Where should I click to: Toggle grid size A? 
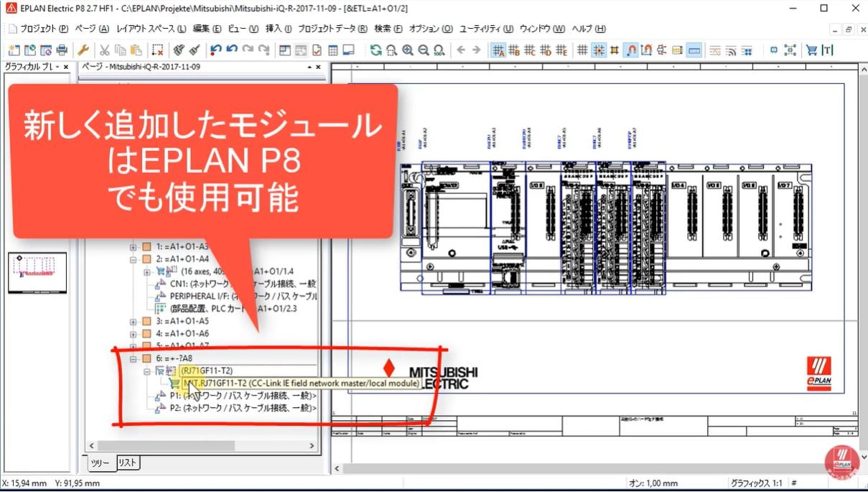tap(498, 50)
